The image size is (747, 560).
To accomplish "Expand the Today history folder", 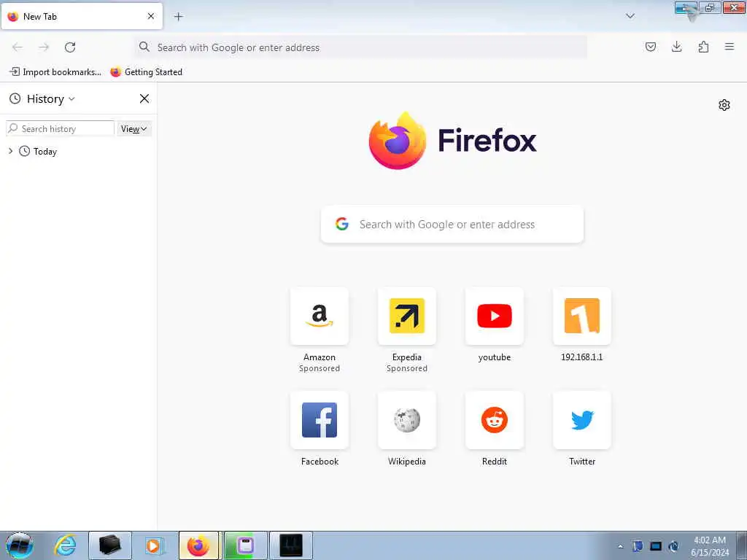I will 10,151.
